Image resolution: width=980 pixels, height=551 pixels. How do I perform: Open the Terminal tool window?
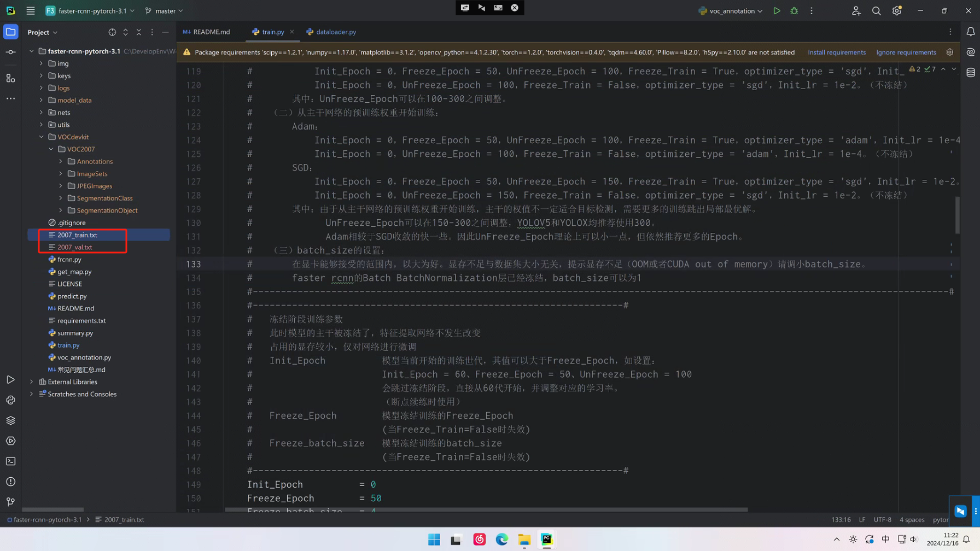pos(10,461)
